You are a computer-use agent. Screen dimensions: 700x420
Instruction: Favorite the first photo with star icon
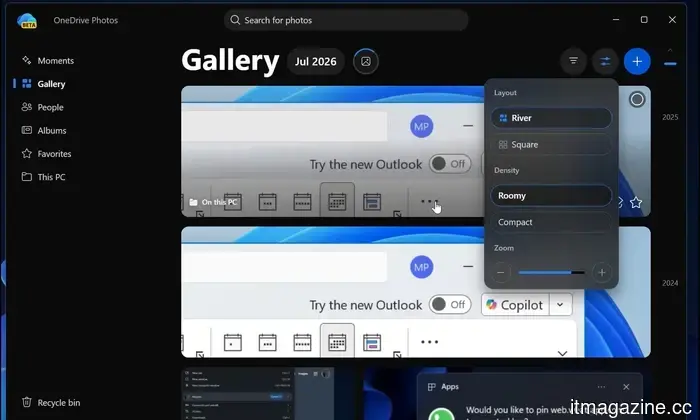[636, 203]
